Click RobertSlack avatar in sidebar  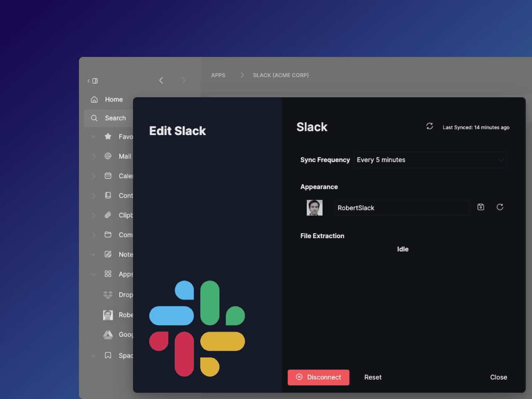click(108, 315)
